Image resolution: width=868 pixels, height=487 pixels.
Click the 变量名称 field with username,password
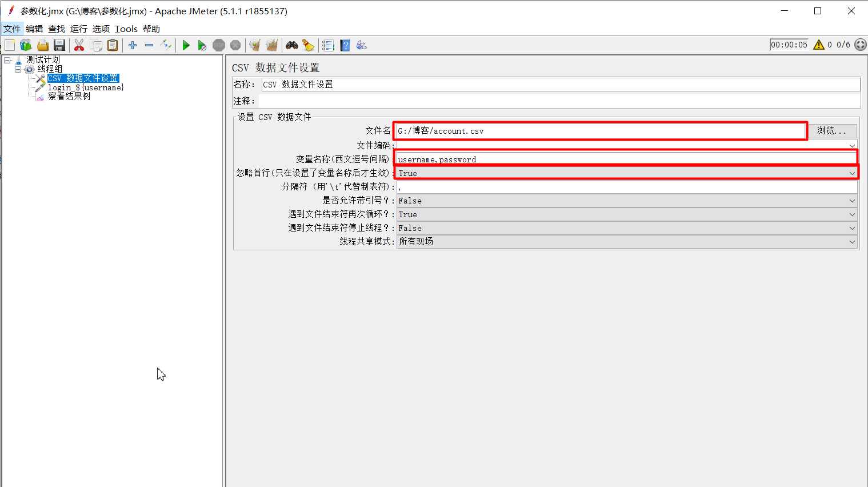click(x=627, y=159)
